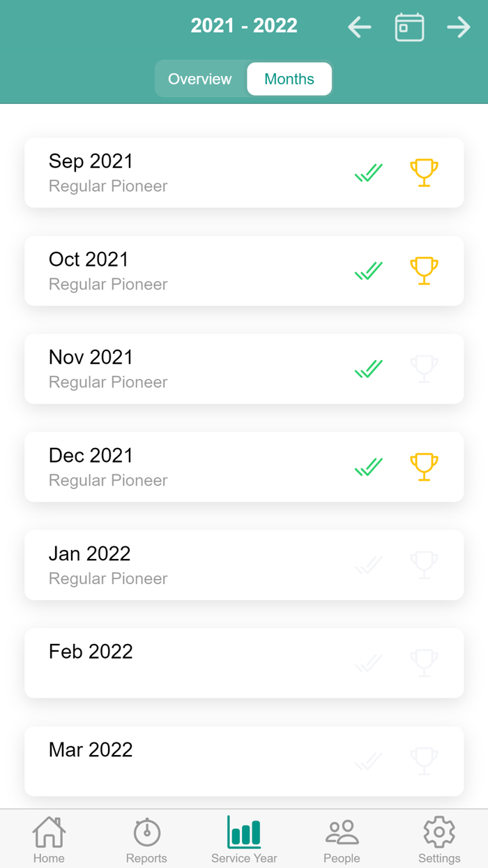Go to the People section
Screen dimensions: 488x868
[x=342, y=839]
